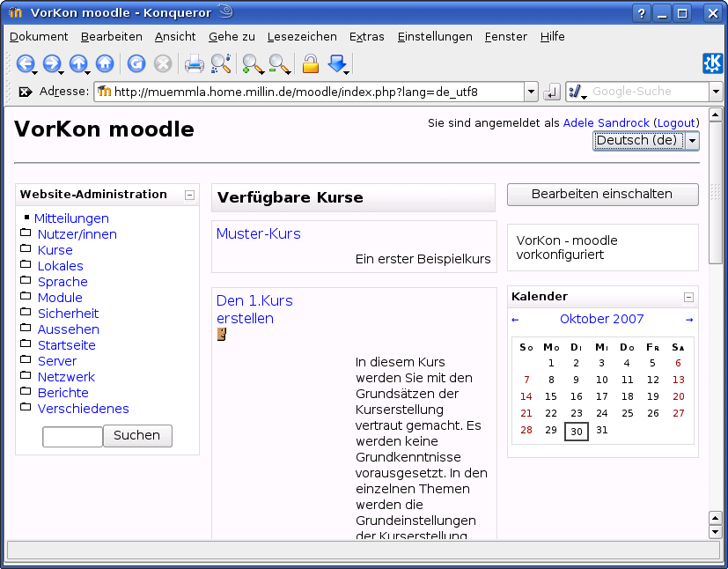This screenshot has width=728, height=569.
Task: Open the Muster-Kurs link
Action: point(258,233)
